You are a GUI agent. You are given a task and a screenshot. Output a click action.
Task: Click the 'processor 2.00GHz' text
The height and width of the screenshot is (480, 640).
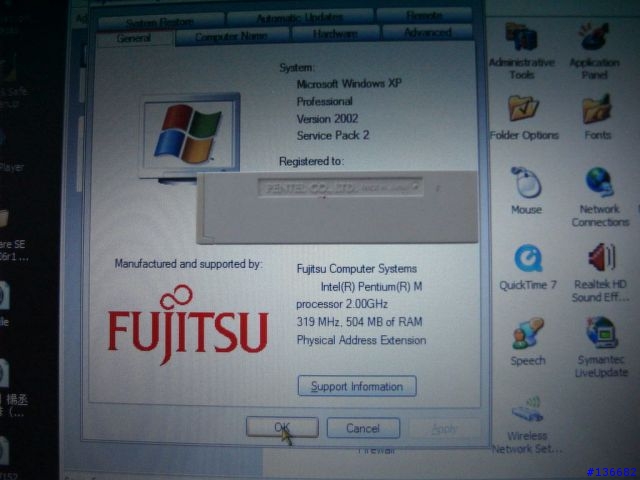point(342,304)
